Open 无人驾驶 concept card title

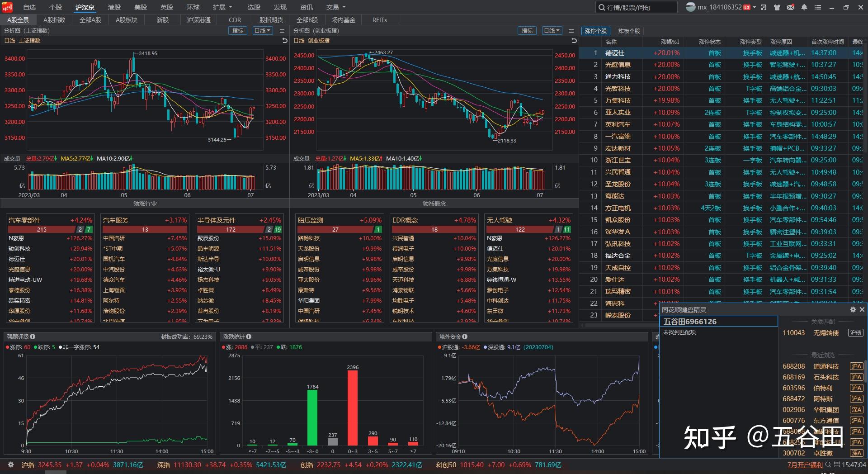tap(500, 220)
